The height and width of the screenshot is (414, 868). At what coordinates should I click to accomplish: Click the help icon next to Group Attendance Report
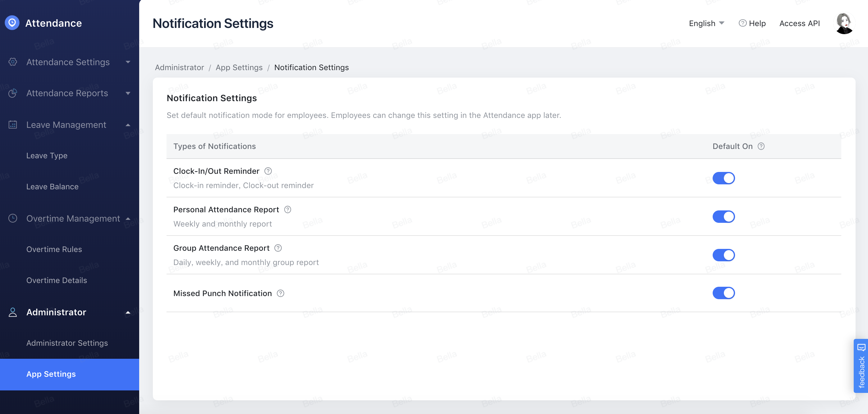pos(278,248)
